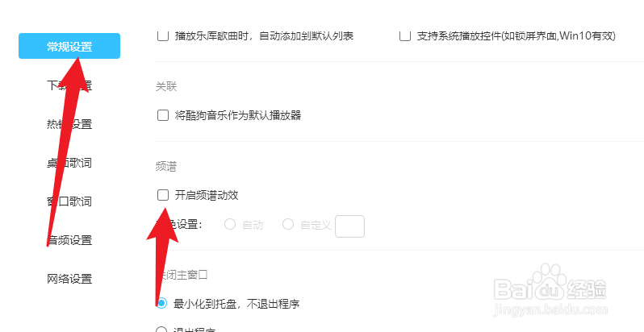Switch to 热键设置 in the sidebar

click(69, 124)
